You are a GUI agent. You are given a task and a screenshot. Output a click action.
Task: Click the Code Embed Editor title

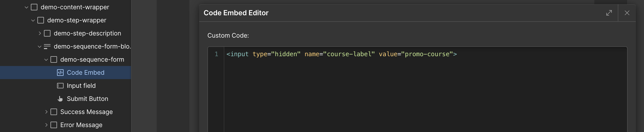coord(236,13)
